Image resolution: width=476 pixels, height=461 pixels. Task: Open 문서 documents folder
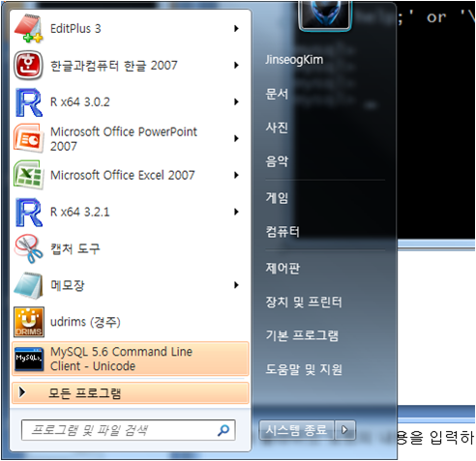point(277,94)
